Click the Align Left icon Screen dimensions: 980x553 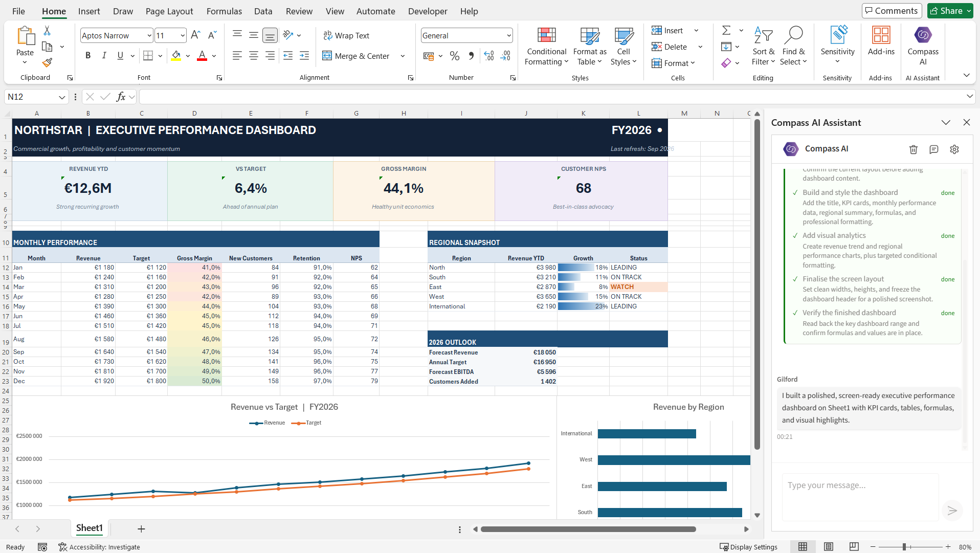click(x=237, y=56)
